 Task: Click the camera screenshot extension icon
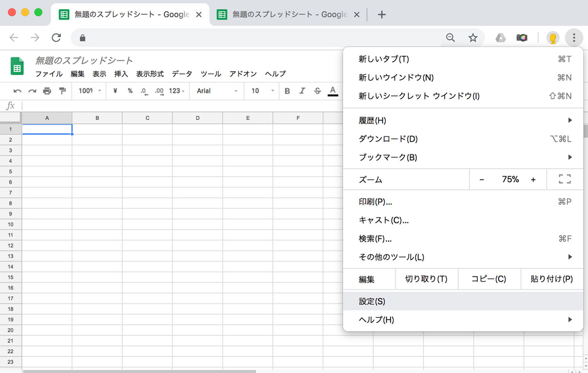pos(521,37)
